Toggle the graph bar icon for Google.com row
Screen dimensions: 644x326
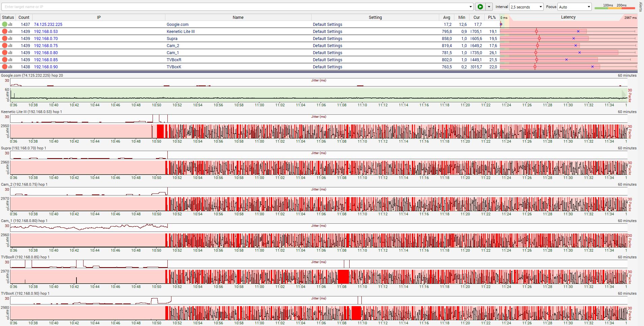pyautogui.click(x=10, y=24)
